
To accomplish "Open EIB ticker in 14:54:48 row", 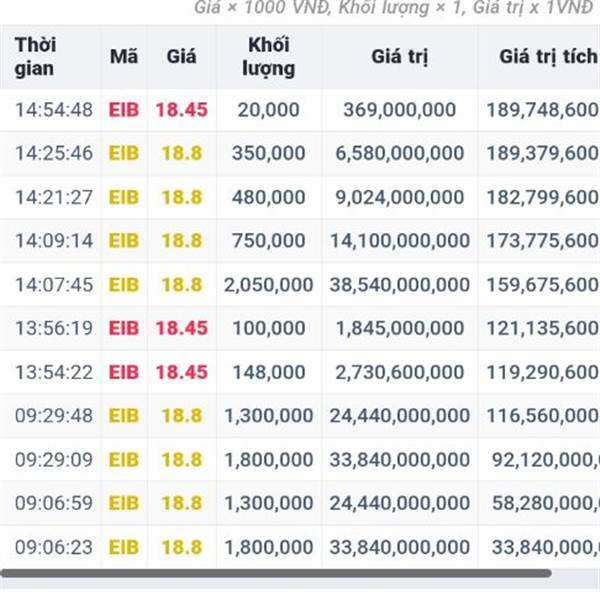I will coord(124,110).
